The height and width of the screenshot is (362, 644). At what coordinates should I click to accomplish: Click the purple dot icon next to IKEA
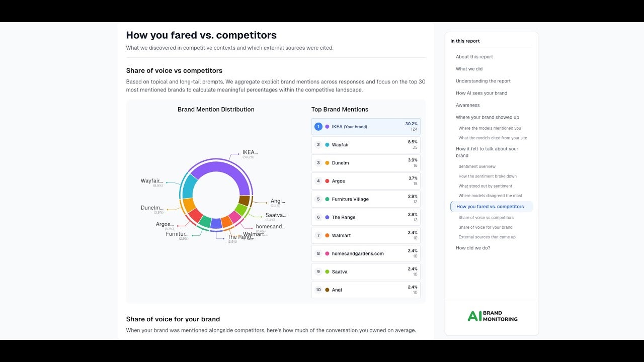[326, 127]
